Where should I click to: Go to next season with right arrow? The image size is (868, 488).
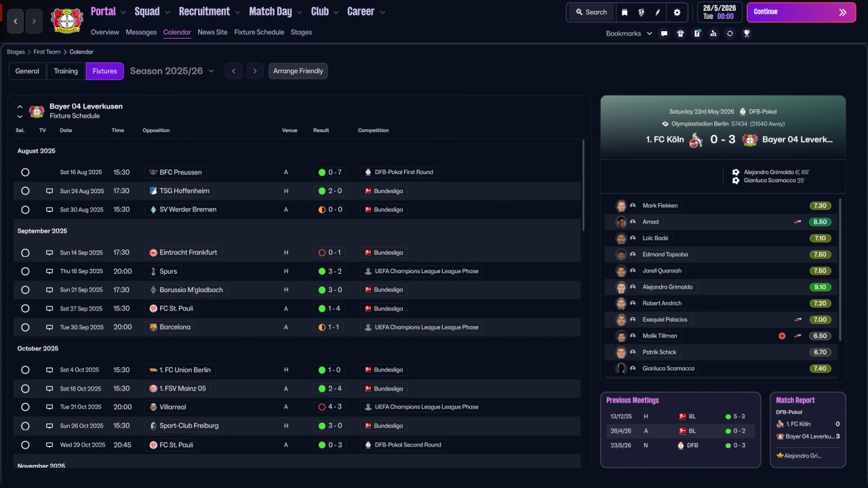point(255,71)
